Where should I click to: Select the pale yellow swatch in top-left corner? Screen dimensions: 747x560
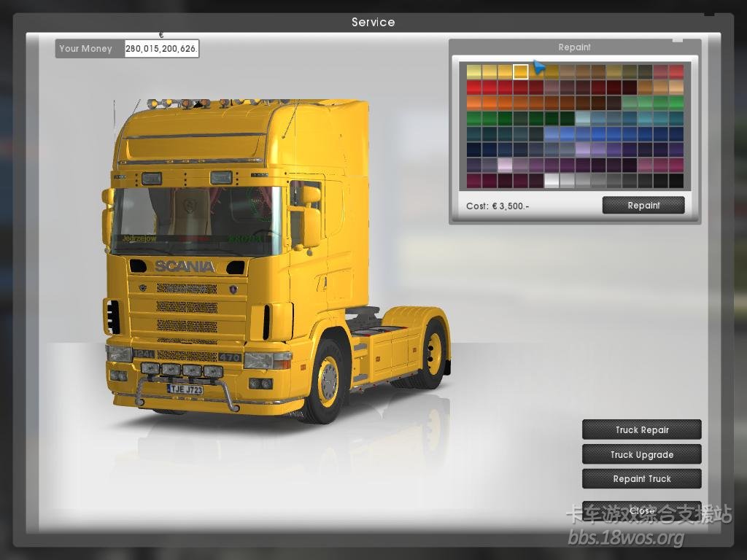pos(473,71)
